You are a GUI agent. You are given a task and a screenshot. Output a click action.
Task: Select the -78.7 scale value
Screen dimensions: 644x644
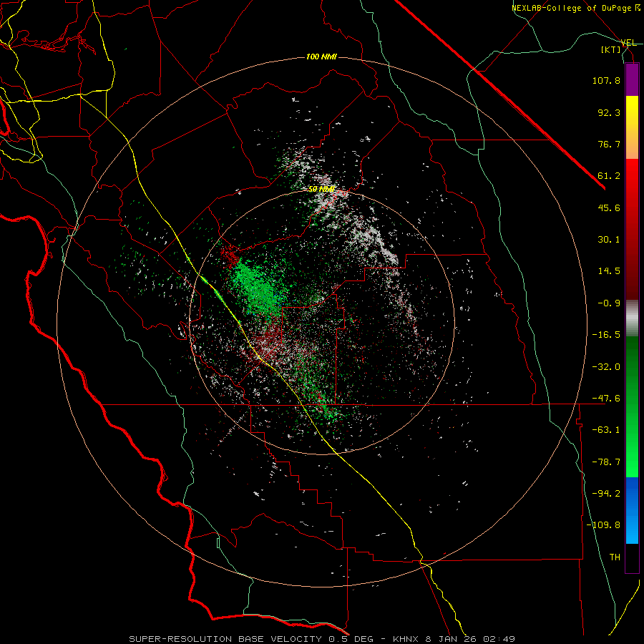606,462
